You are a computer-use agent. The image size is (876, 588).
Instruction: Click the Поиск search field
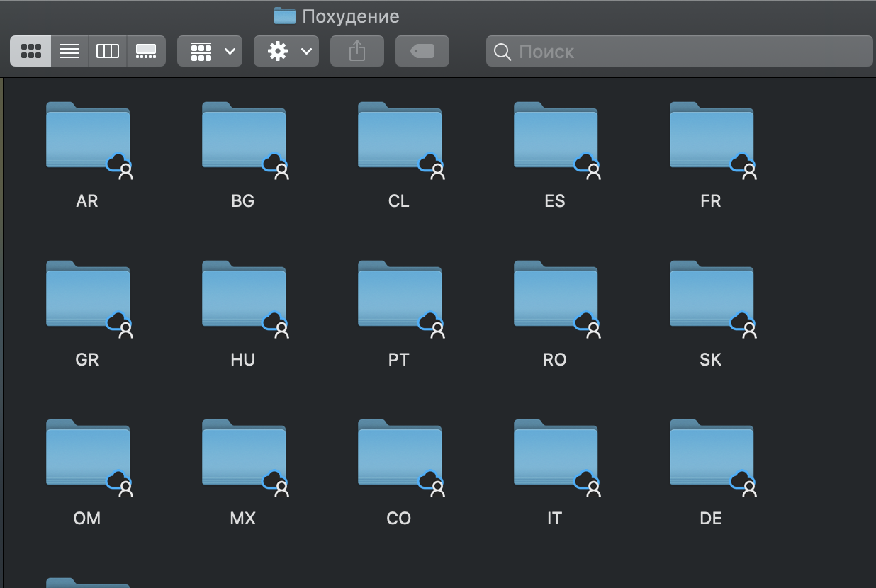click(x=680, y=51)
